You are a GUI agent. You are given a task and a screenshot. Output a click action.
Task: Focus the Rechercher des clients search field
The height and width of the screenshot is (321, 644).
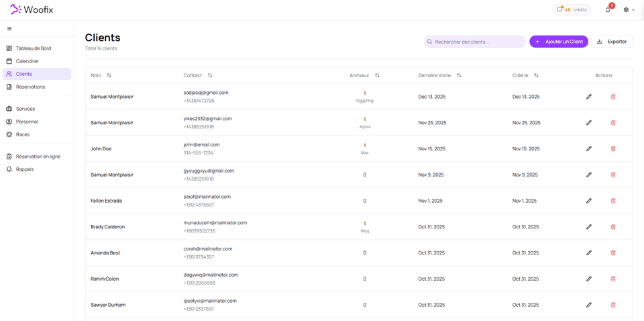pyautogui.click(x=478, y=42)
